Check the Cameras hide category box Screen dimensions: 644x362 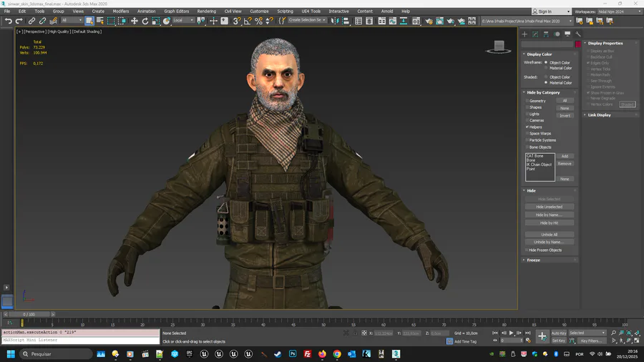point(527,120)
